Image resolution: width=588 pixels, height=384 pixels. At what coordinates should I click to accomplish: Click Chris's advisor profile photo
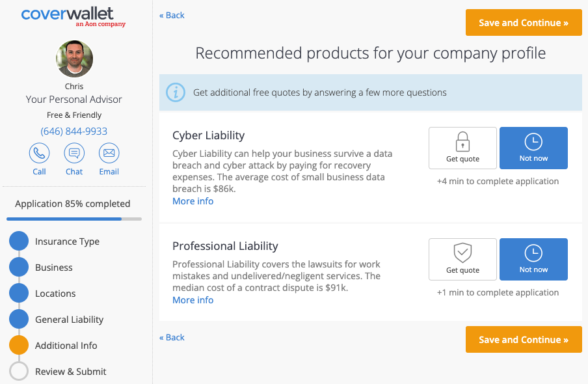[73, 59]
